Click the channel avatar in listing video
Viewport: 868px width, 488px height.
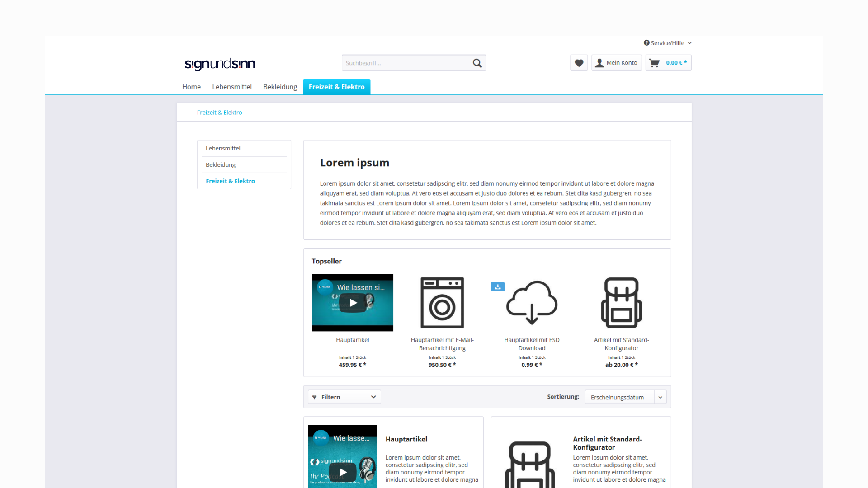point(321,438)
